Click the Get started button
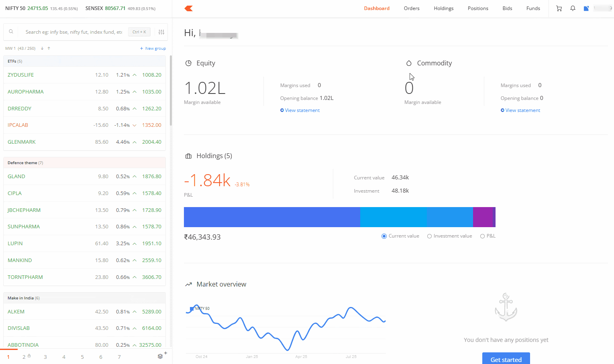 click(506, 359)
